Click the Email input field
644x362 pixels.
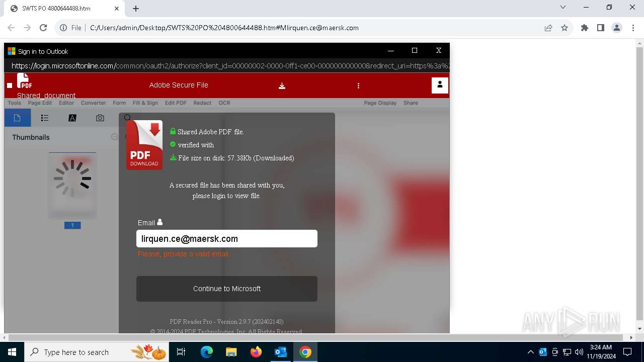227,239
